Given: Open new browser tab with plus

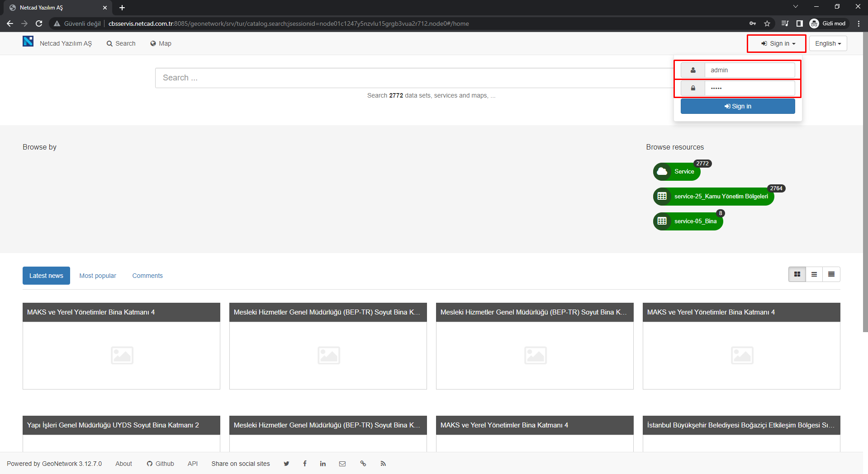Looking at the screenshot, I should coord(122,8).
